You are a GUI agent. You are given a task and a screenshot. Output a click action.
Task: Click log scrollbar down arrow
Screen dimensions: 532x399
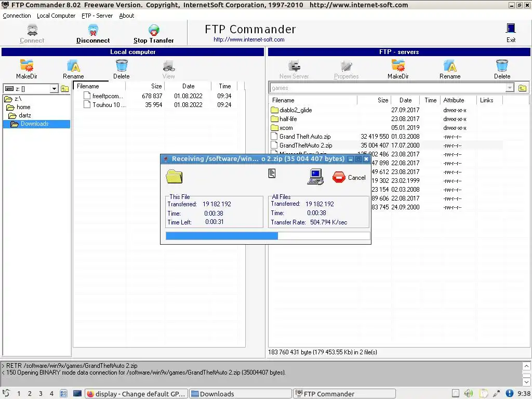click(x=526, y=382)
